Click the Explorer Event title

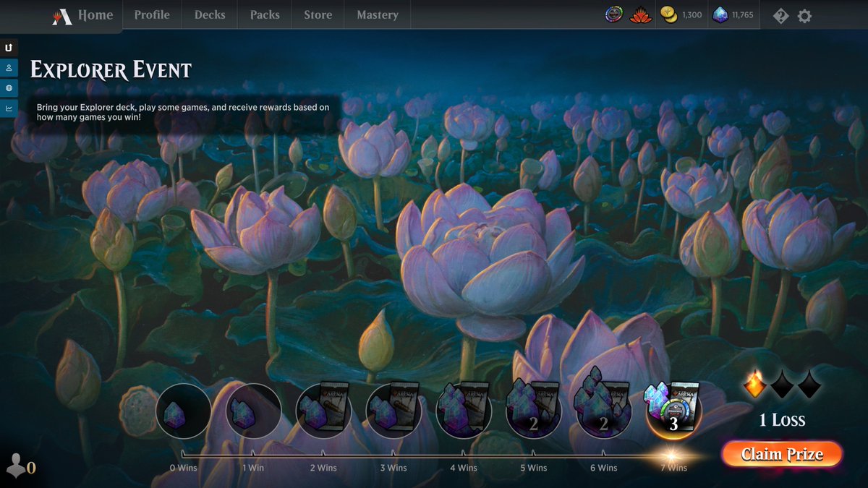pyautogui.click(x=111, y=70)
